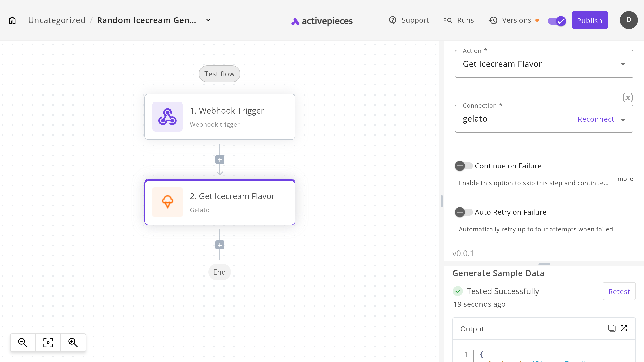Image resolution: width=644 pixels, height=362 pixels.
Task: Toggle the flow enabled switch
Action: (557, 21)
